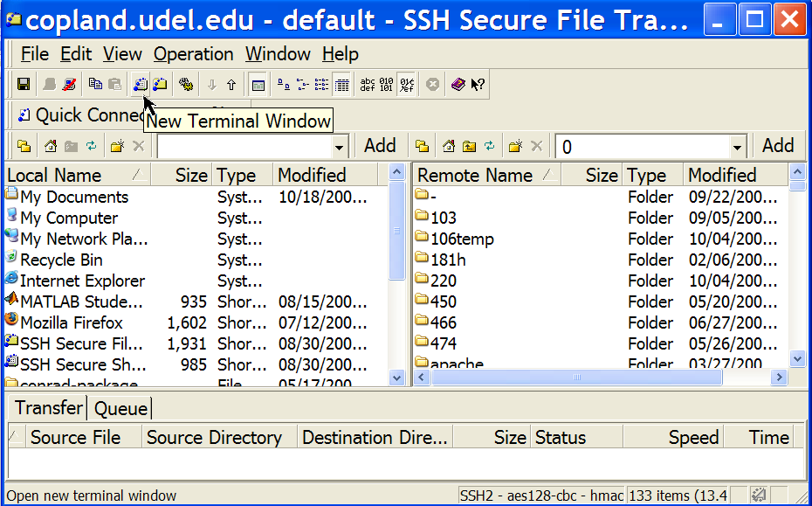Switch to Large Icons view
Screen dimensions: 812x506
point(284,85)
